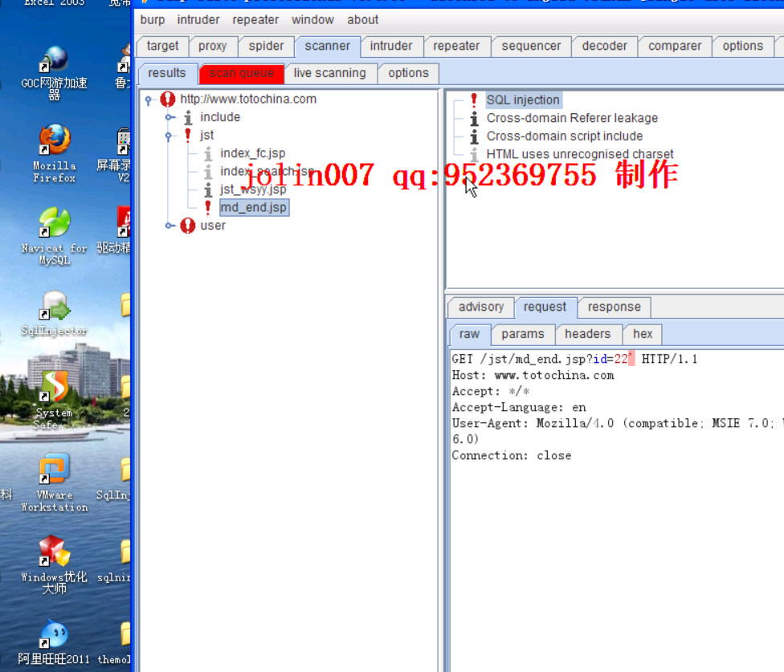Open the VMware Workstation desktop shortcut
Viewport: 784px width, 672px height.
[x=55, y=483]
